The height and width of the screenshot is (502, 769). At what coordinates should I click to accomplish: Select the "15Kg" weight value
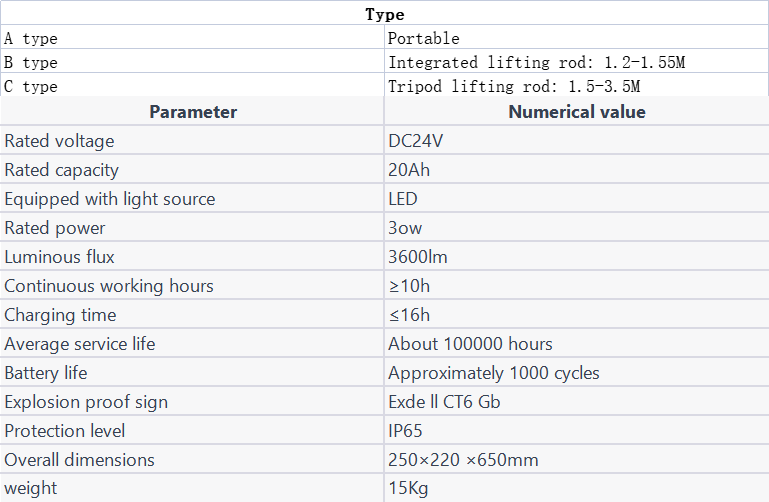pyautogui.click(x=407, y=489)
